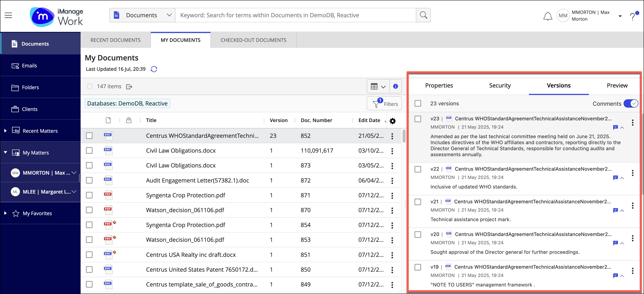
Task: Check the box for version v23
Action: coord(418,119)
